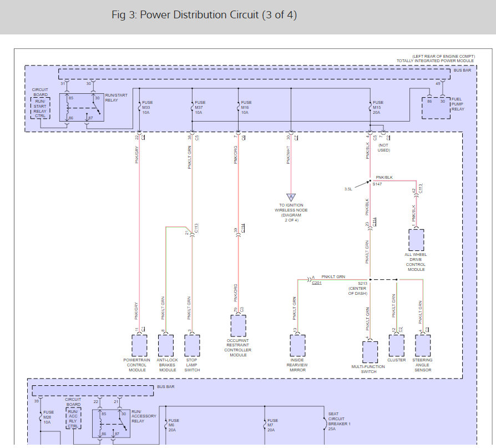Select the Run/Accessory relay coil and switch symbol

click(111, 424)
